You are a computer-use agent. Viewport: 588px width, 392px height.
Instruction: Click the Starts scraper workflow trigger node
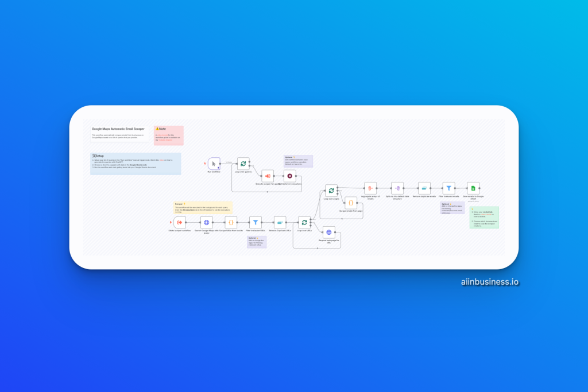coord(180,222)
